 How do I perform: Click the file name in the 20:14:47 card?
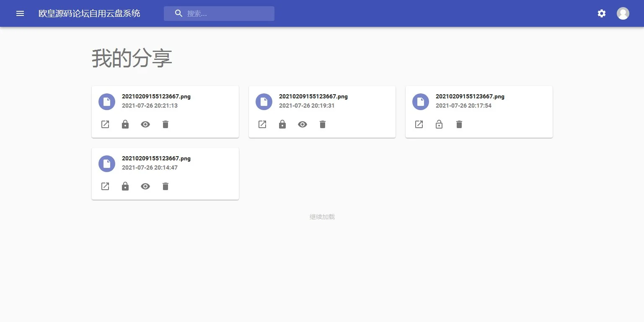click(x=156, y=158)
